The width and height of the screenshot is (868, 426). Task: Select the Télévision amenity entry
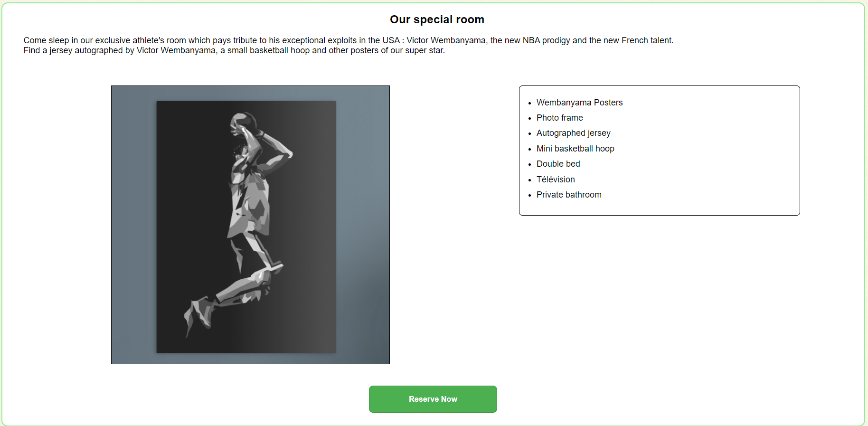click(556, 180)
